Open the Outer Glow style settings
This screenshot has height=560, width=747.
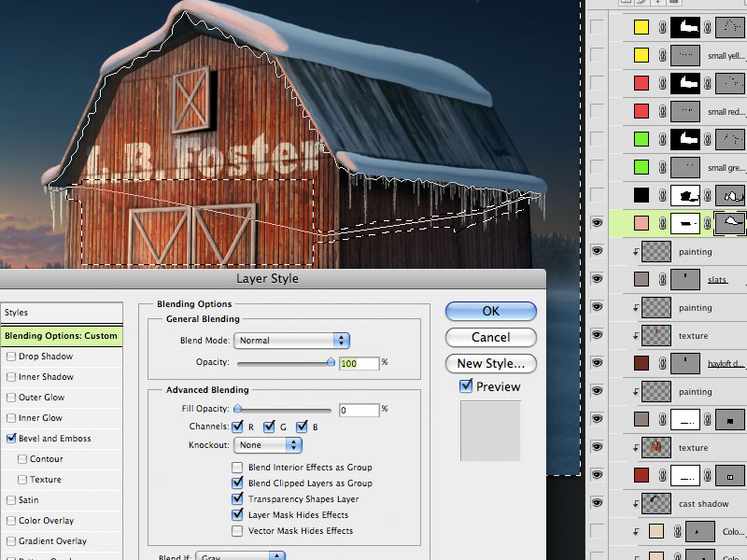coord(41,398)
